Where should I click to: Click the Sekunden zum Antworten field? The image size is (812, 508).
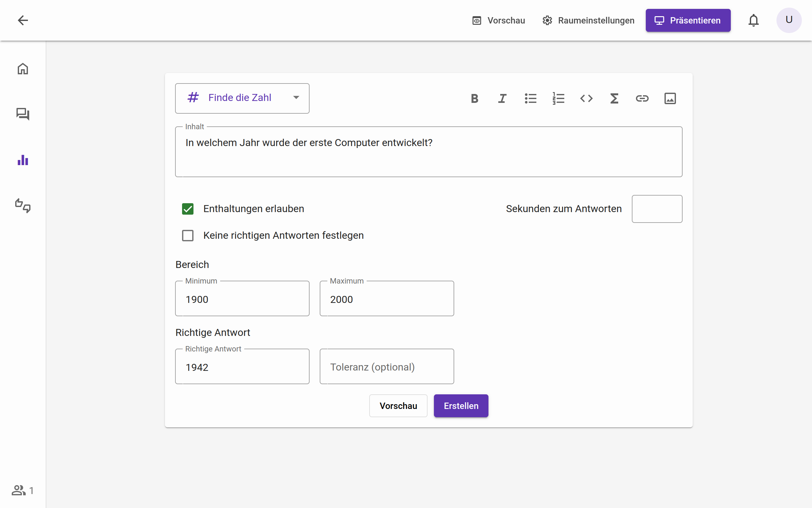pyautogui.click(x=657, y=209)
